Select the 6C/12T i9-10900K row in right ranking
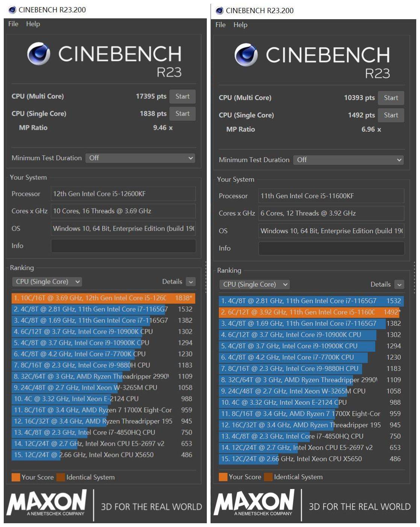Image resolution: width=420 pixels, height=527 pixels. point(311,335)
